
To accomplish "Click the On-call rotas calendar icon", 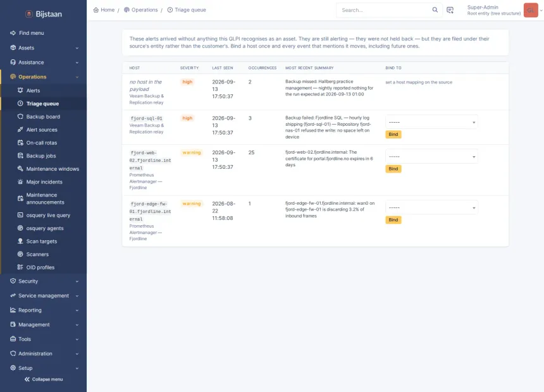I will click(x=20, y=143).
